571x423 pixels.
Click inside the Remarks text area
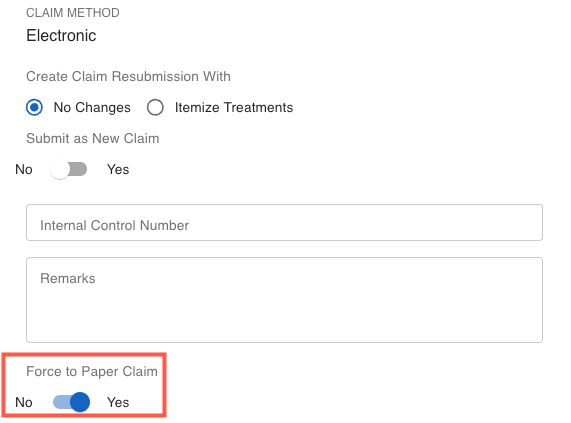[x=284, y=300]
